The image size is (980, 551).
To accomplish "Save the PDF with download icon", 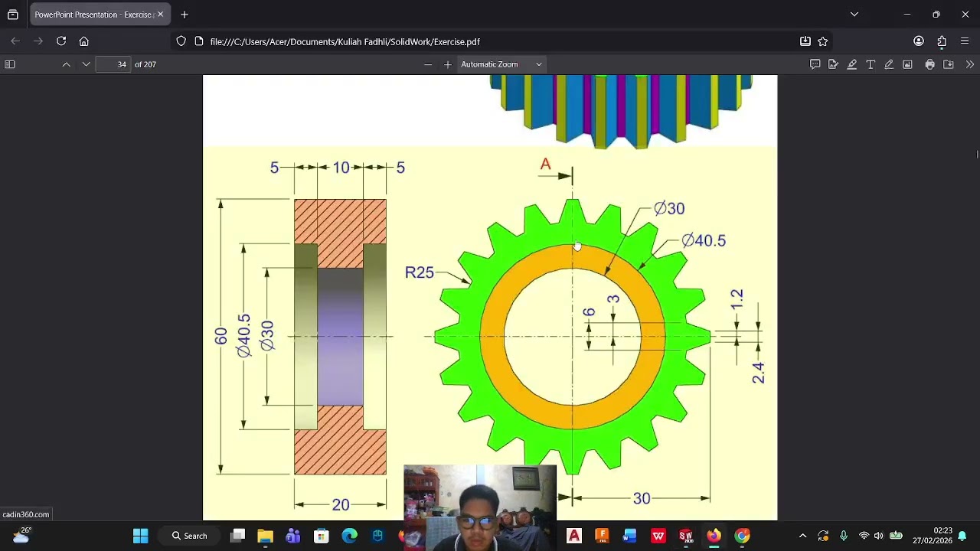I will click(949, 64).
